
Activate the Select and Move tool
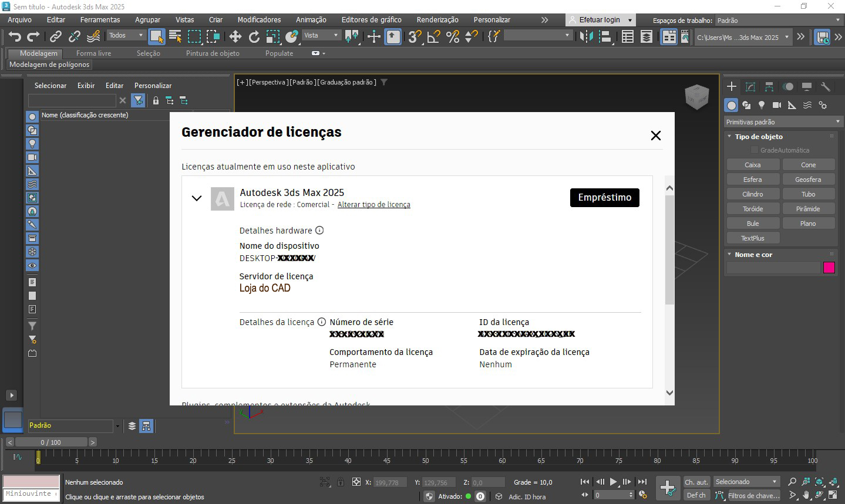pyautogui.click(x=235, y=36)
